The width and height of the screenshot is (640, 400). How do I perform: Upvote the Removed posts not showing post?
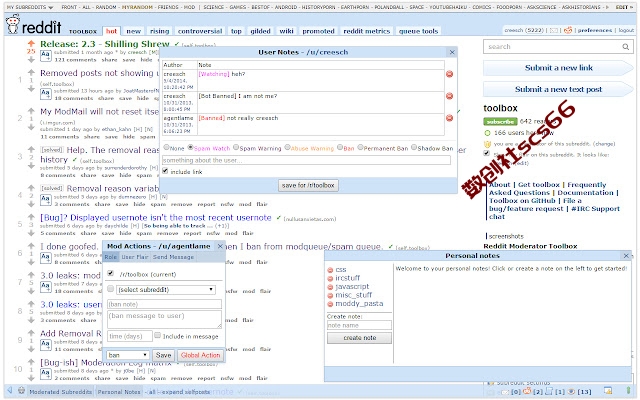(x=31, y=72)
